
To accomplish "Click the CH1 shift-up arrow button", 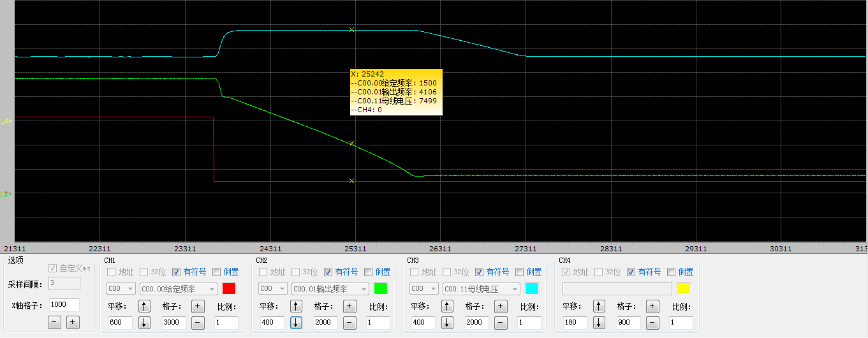I will point(145,306).
